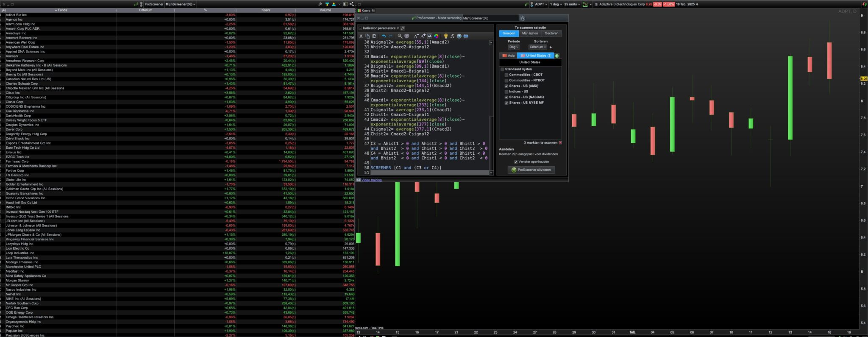Screen dimensions: 868x337
Task: Toggle comment with the speech bubble icon
Action: (407, 36)
